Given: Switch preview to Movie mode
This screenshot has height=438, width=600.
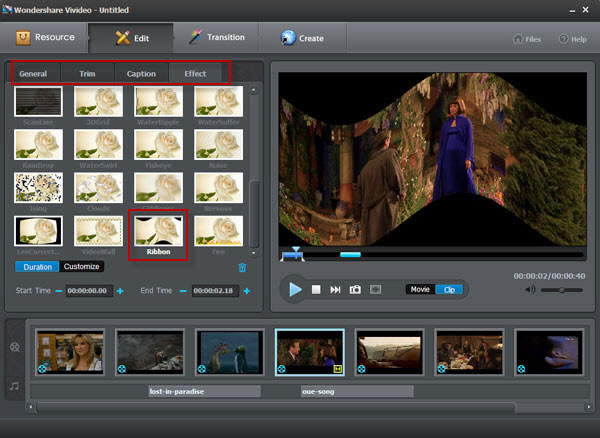Looking at the screenshot, I should click(420, 290).
